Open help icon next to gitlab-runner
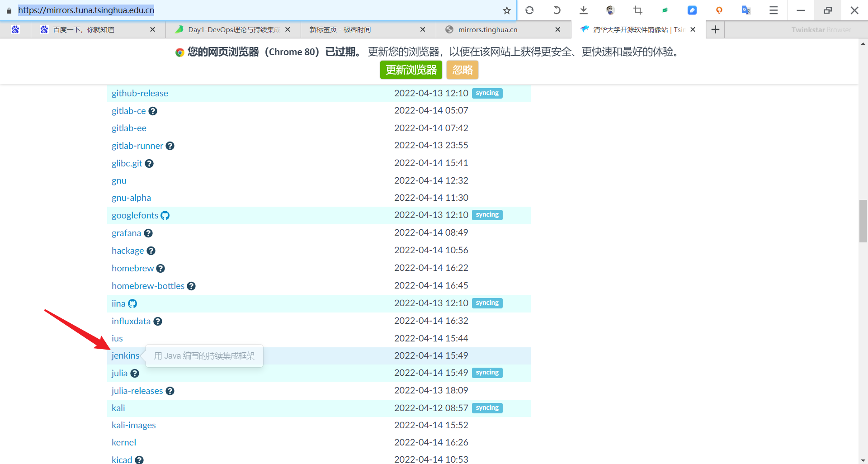The image size is (868, 464). coord(170,146)
